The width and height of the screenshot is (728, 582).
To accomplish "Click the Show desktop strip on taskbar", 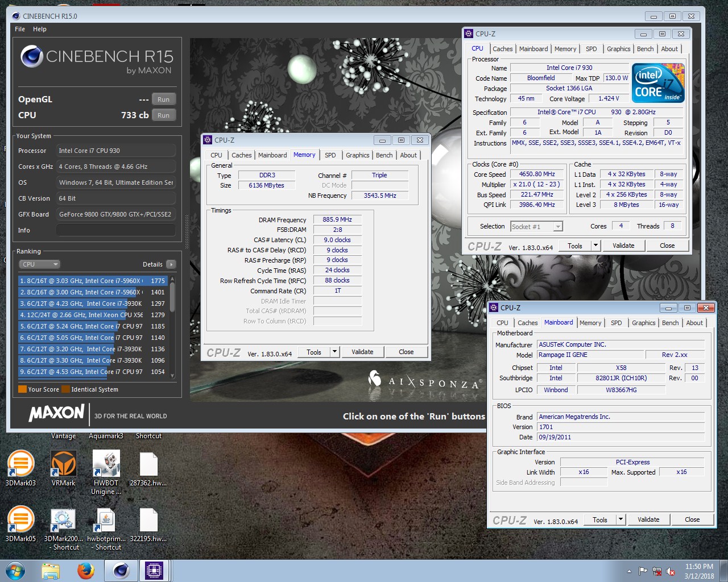I will pos(724,571).
